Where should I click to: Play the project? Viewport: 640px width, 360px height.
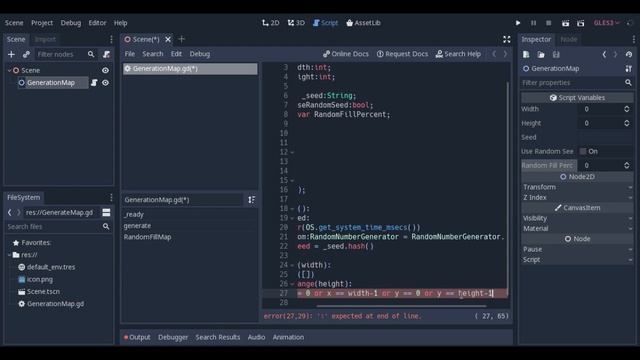coord(518,23)
